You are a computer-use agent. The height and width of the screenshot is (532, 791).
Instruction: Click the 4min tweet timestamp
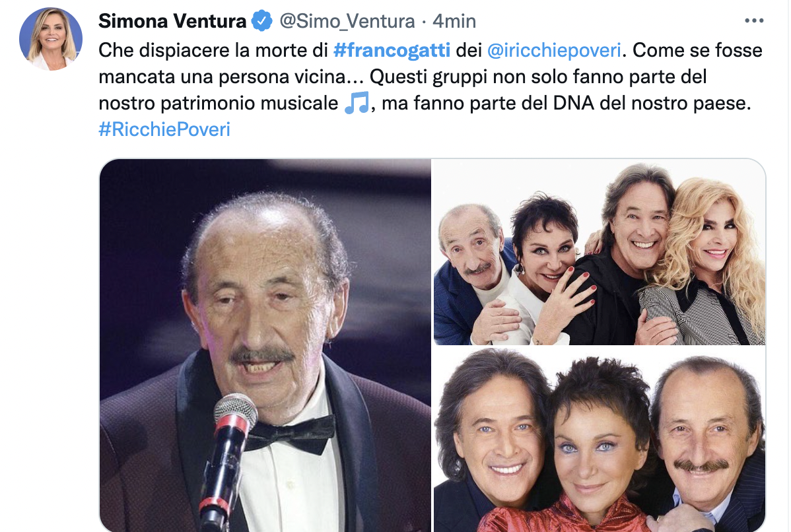coord(454,22)
